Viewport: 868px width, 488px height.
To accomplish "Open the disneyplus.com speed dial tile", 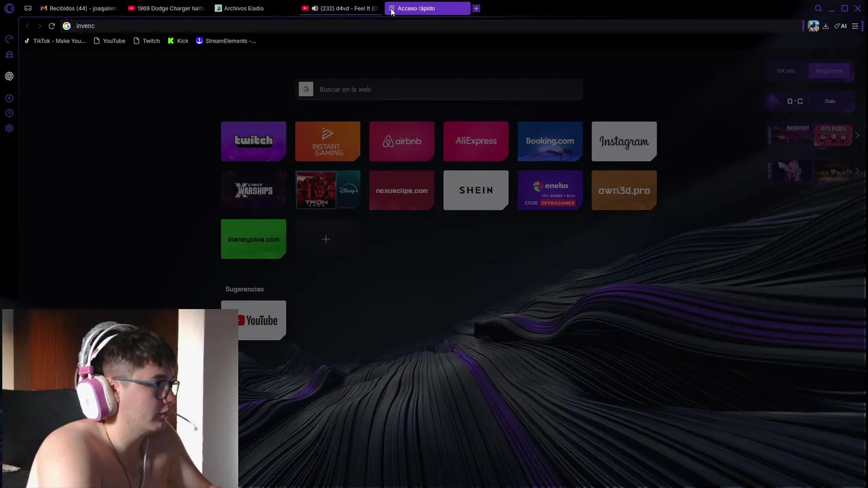I will pyautogui.click(x=254, y=239).
